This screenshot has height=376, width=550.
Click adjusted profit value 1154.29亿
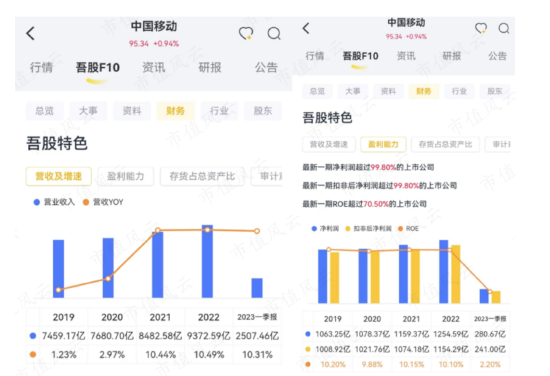pyautogui.click(x=451, y=349)
